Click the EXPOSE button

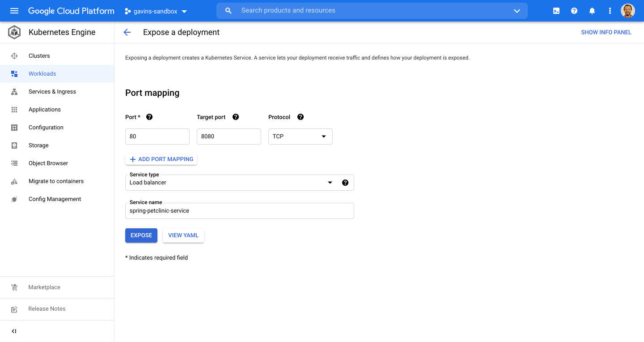(x=141, y=235)
